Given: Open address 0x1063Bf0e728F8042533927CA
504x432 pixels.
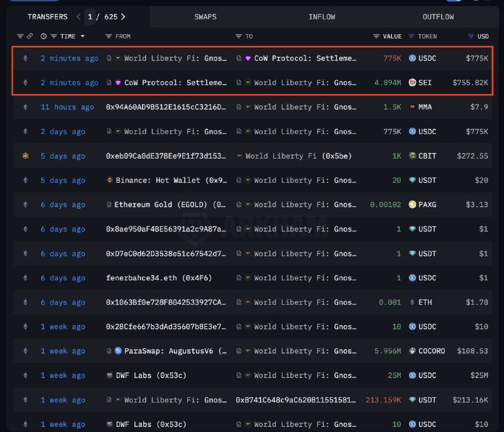Looking at the screenshot, I should [166, 302].
